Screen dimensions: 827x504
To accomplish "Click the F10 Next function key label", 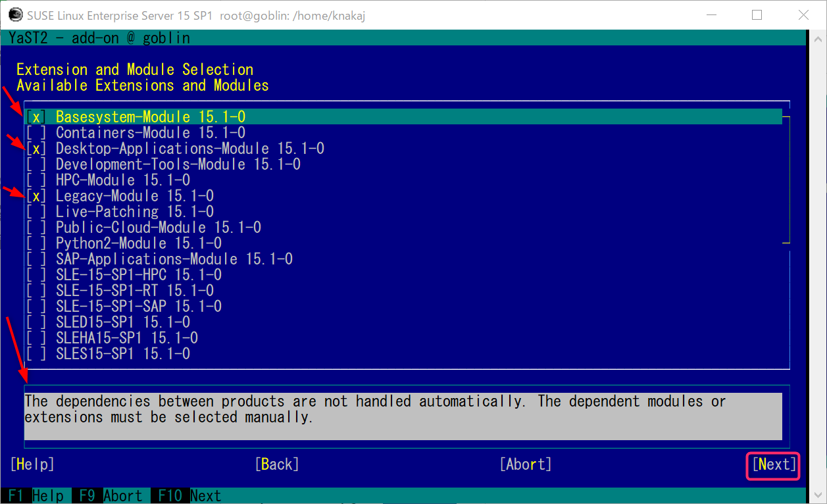I will pyautogui.click(x=188, y=495).
